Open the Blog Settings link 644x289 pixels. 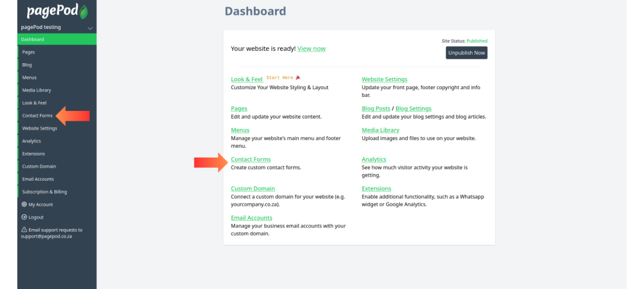click(x=413, y=108)
